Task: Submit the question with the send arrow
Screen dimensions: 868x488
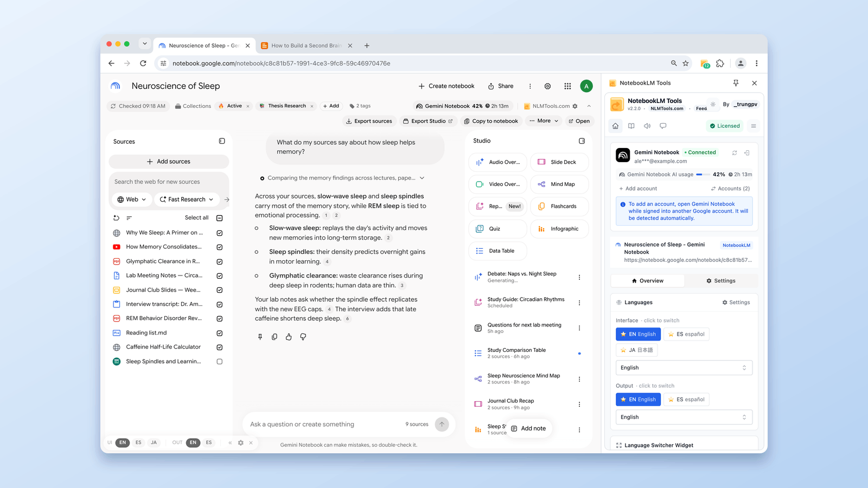Action: click(x=442, y=424)
